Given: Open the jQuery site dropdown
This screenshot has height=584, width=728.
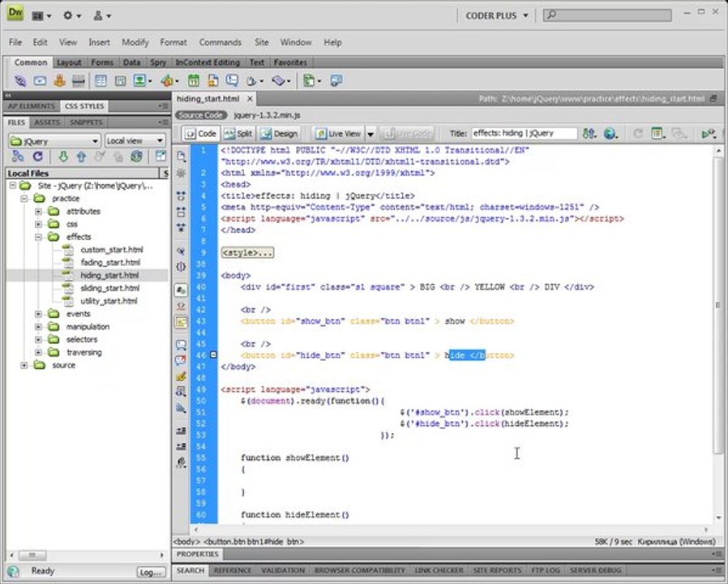Looking at the screenshot, I should 54,141.
